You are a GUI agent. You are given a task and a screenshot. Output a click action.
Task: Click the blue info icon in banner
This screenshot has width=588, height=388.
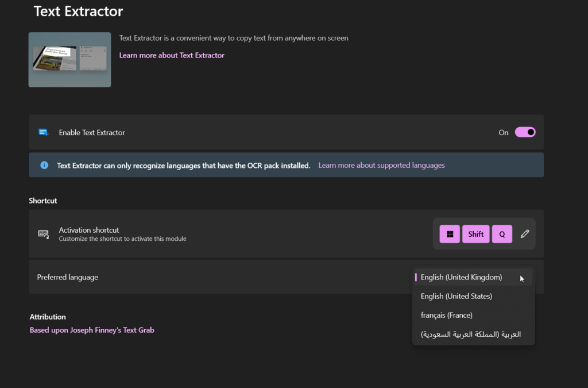[x=44, y=165]
